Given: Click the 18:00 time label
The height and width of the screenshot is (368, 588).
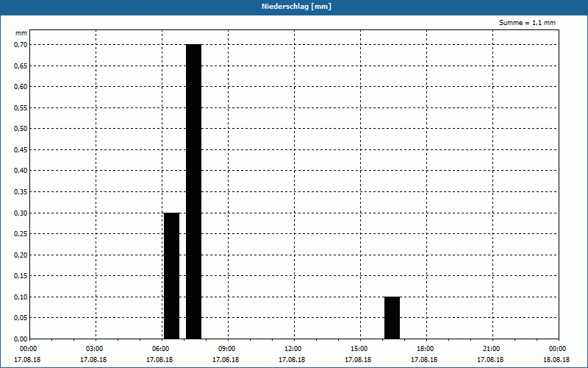Looking at the screenshot, I should tap(424, 349).
